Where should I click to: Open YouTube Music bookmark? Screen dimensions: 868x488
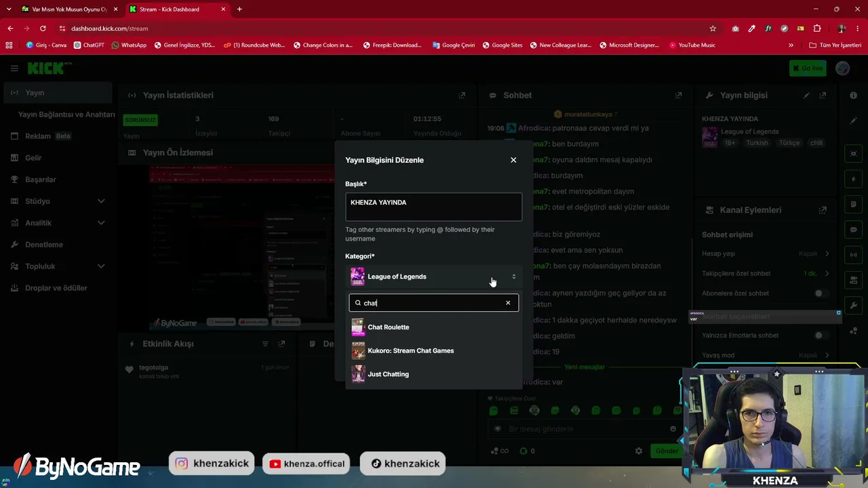click(x=692, y=45)
